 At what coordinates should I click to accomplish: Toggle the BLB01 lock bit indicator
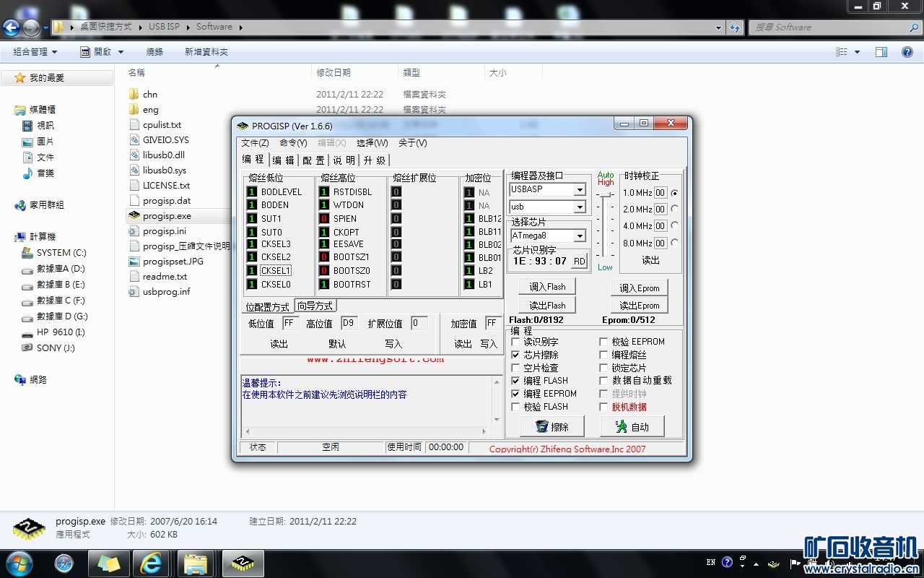(469, 257)
